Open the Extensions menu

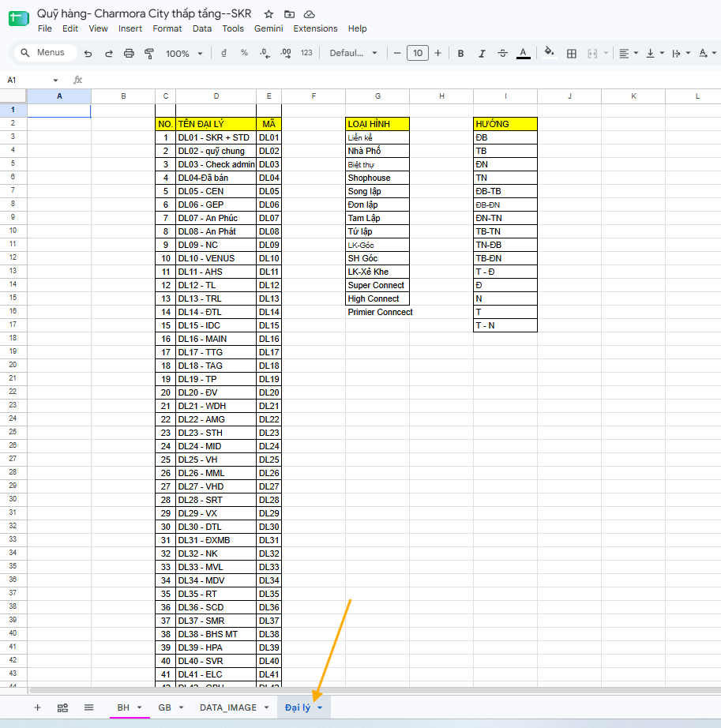[315, 28]
